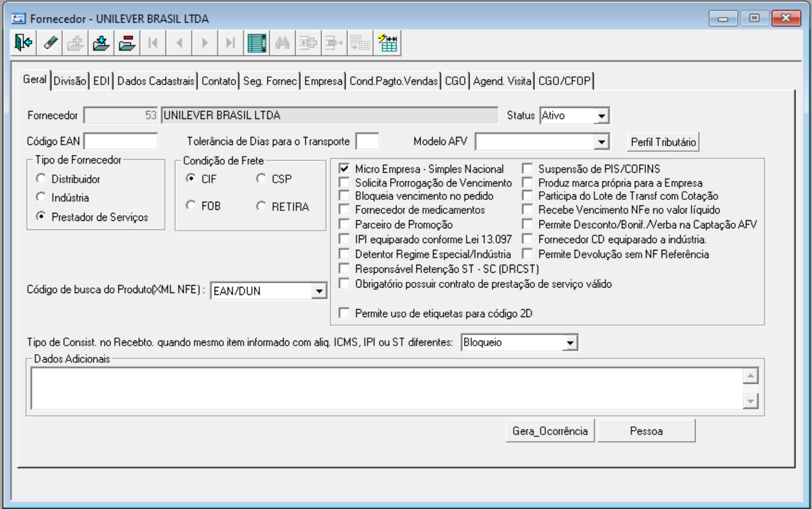Switch to CGO/CFOP tab
Screen dimensions: 812x509
click(565, 81)
